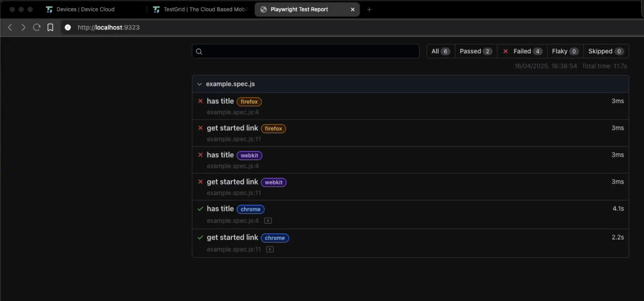Open failed 'has title' firefox test

220,101
